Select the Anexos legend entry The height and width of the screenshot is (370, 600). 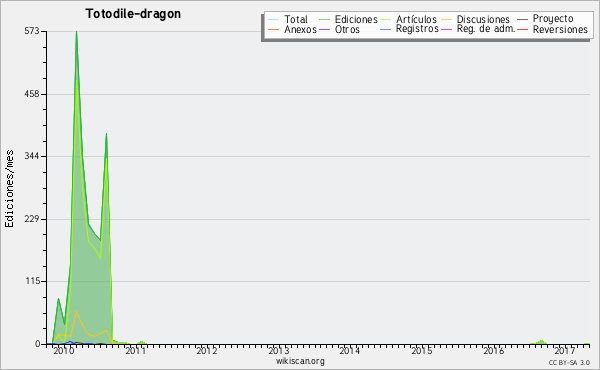(x=300, y=29)
